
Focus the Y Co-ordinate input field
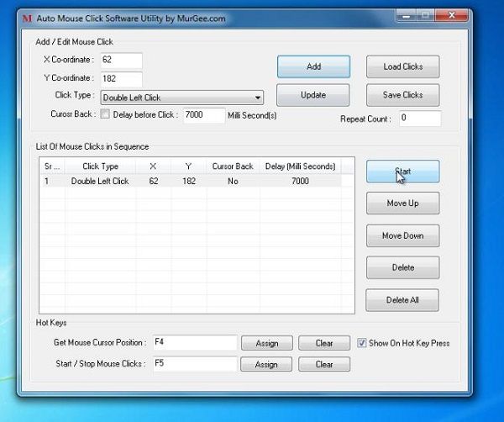click(122, 79)
